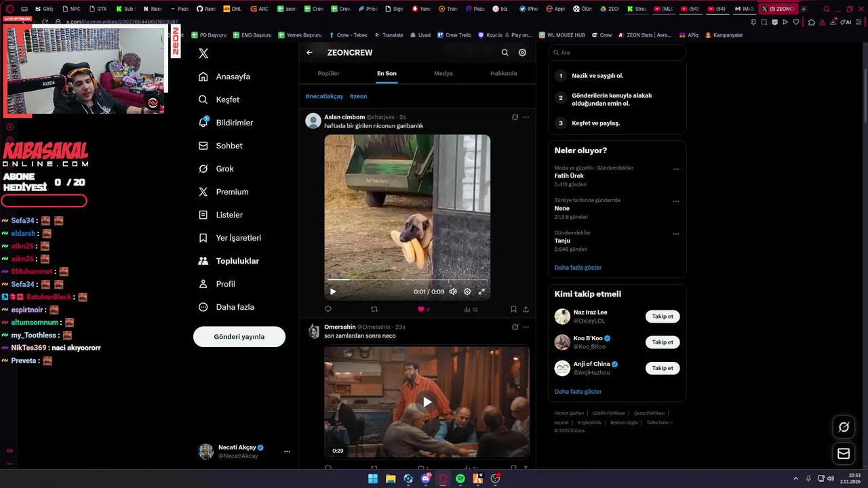Open Windows Start menu

tap(373, 479)
